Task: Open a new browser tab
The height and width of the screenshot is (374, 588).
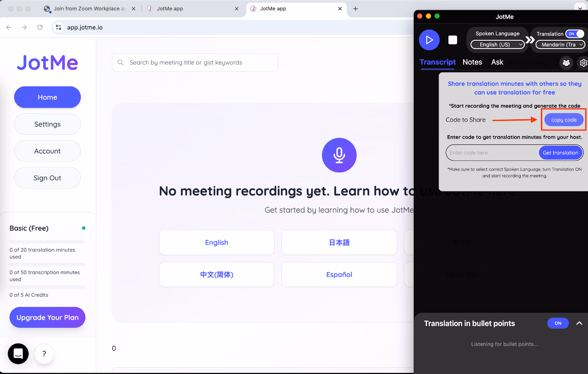Action: (x=355, y=8)
